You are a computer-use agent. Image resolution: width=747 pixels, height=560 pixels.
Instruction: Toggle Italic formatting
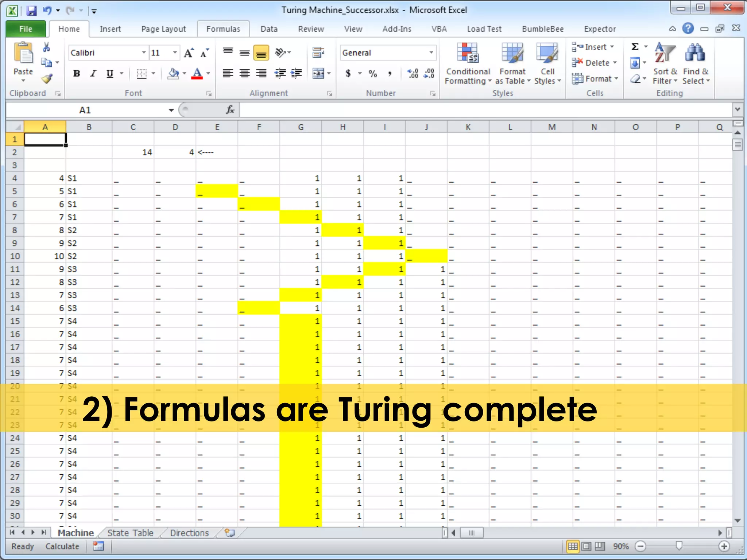click(93, 74)
